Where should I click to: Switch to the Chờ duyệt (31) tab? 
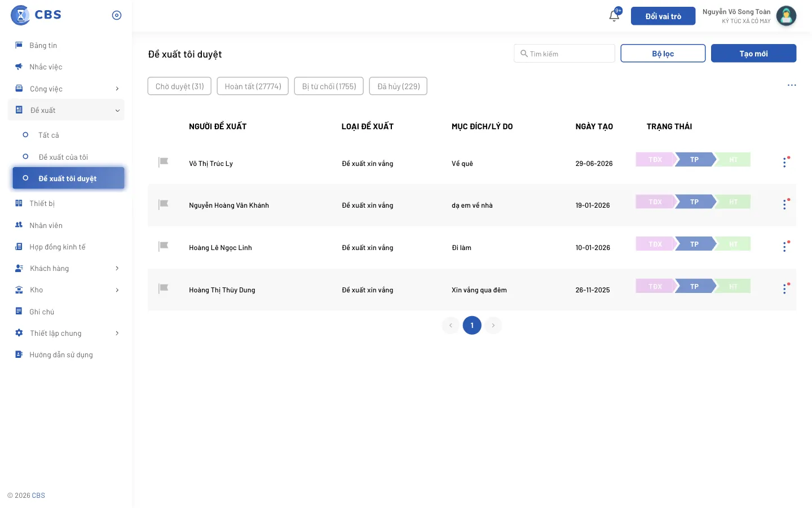[x=179, y=86]
